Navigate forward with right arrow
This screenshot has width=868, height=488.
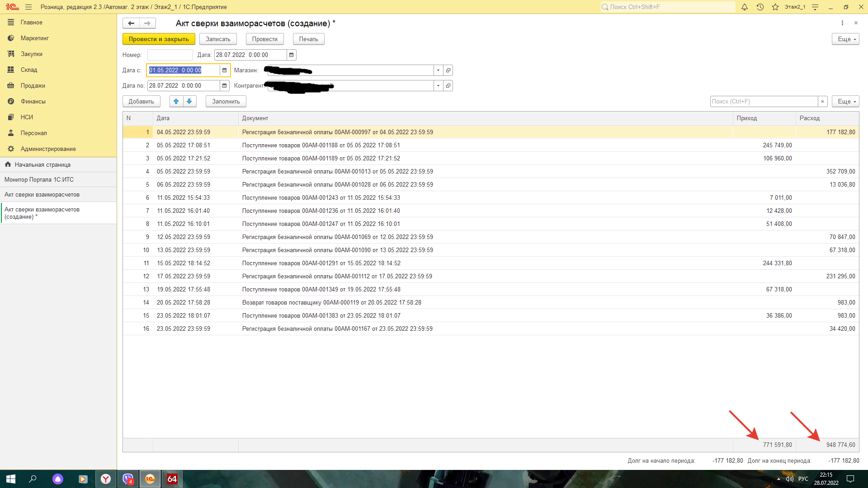point(147,23)
